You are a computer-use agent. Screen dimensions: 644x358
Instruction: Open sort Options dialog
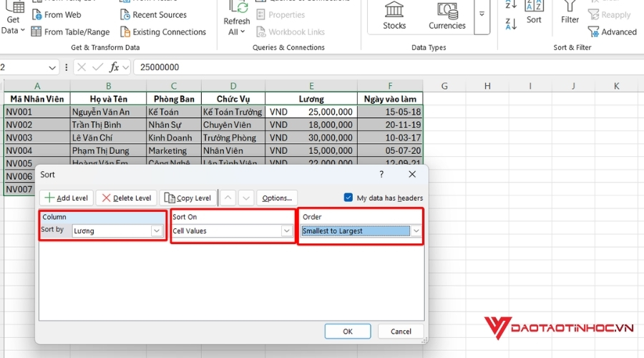tap(276, 198)
